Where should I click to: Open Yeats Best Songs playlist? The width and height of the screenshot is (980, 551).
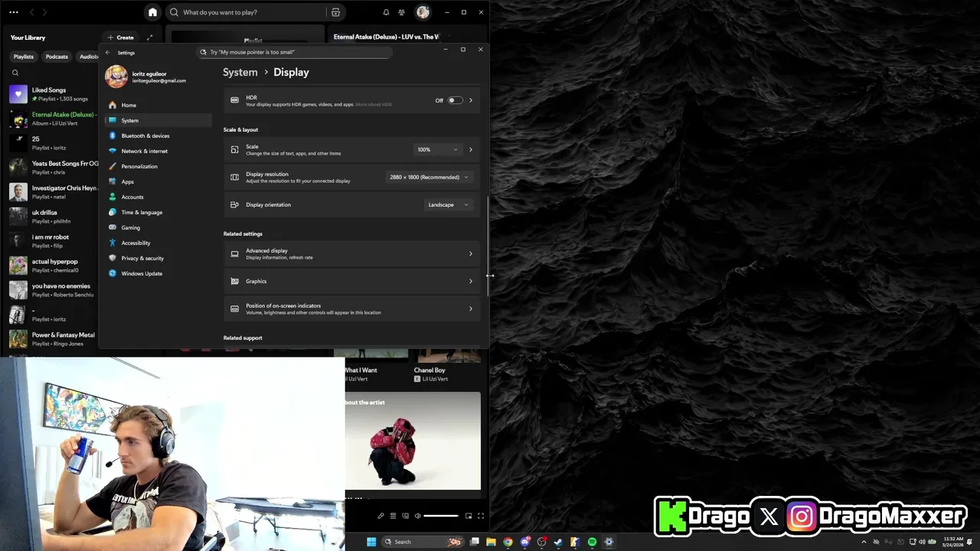pyautogui.click(x=54, y=168)
